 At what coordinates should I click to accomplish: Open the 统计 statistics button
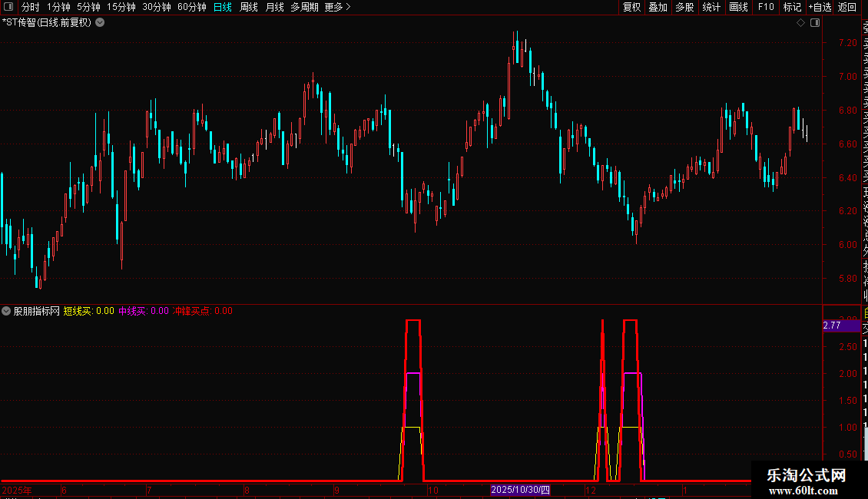(x=711, y=7)
